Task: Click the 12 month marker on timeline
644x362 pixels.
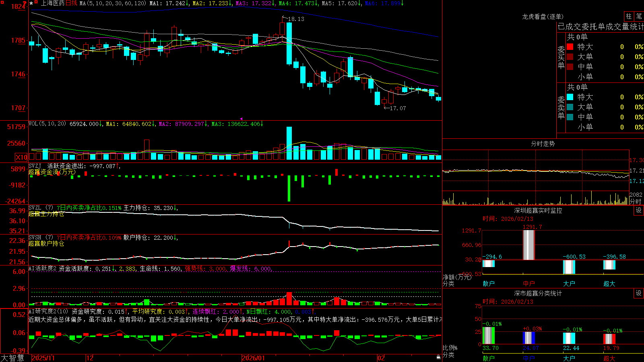Action: click(90, 358)
